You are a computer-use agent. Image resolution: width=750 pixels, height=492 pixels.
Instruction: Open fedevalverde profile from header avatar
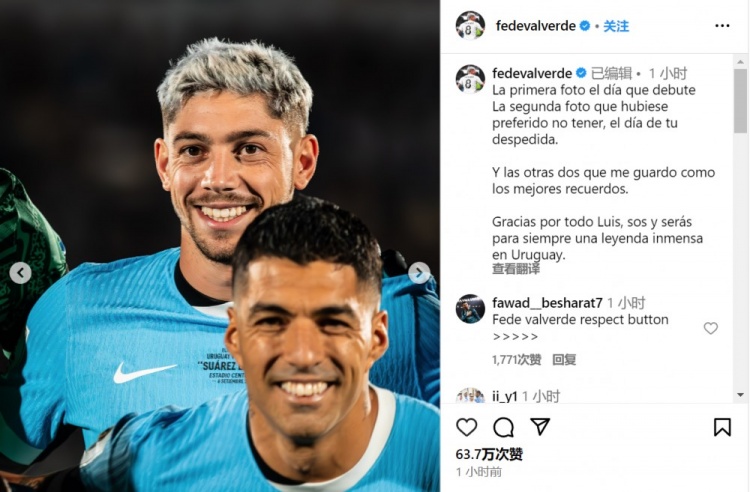click(x=470, y=25)
